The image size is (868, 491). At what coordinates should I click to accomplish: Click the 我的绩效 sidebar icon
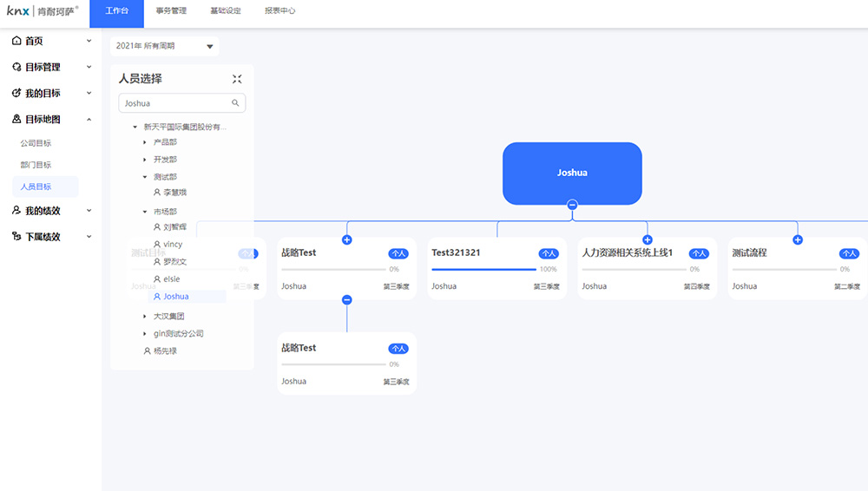click(x=16, y=210)
